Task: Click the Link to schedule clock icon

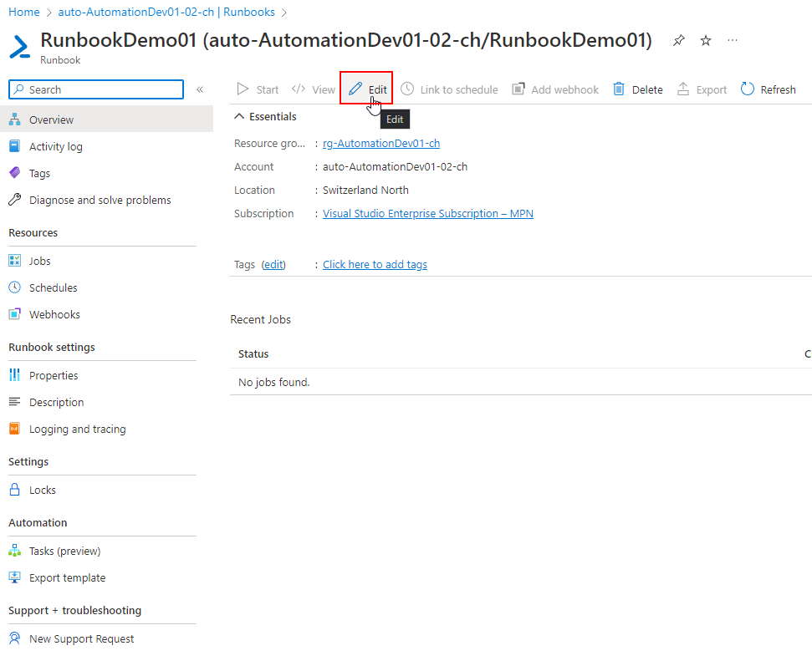Action: tap(407, 89)
